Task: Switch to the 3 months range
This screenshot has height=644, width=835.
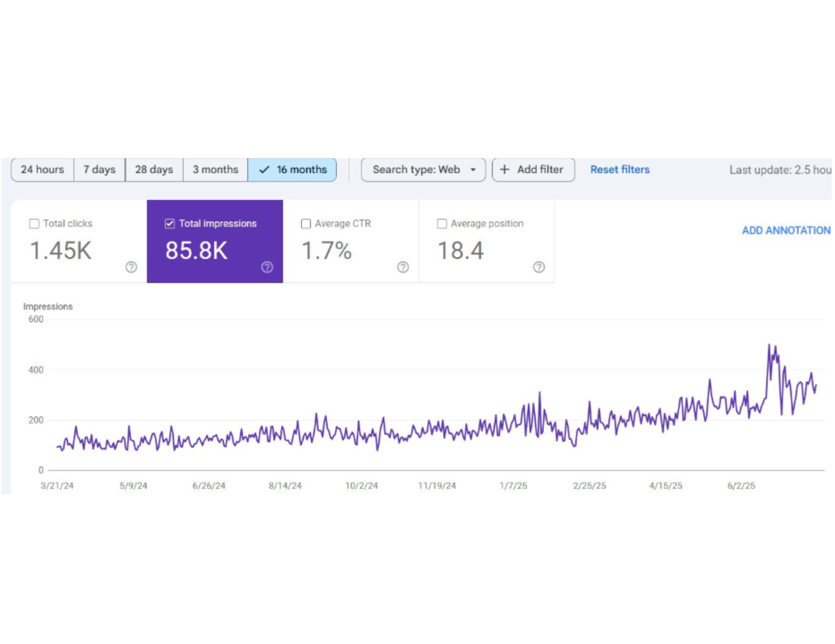Action: [x=215, y=169]
